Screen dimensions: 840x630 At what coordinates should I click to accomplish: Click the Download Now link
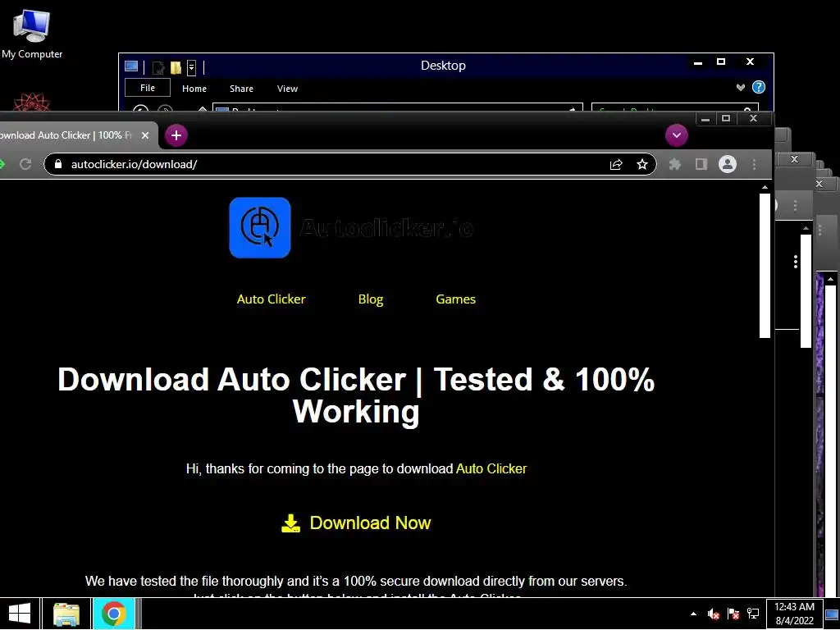(370, 523)
